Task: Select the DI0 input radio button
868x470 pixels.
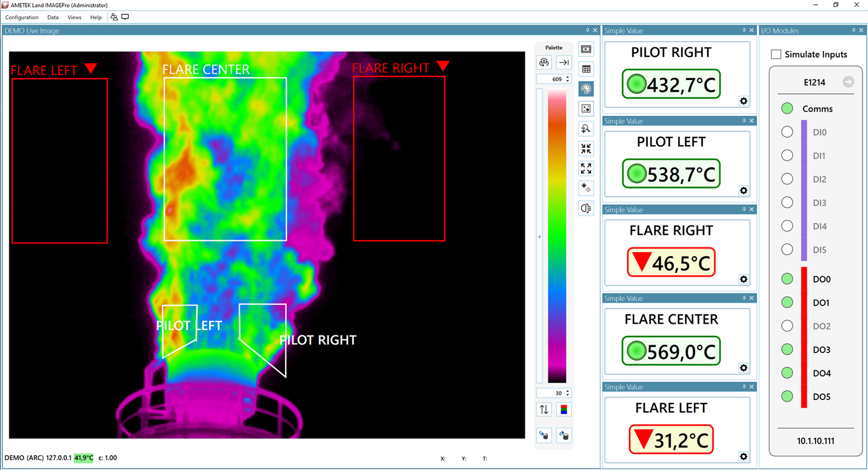Action: pyautogui.click(x=787, y=132)
